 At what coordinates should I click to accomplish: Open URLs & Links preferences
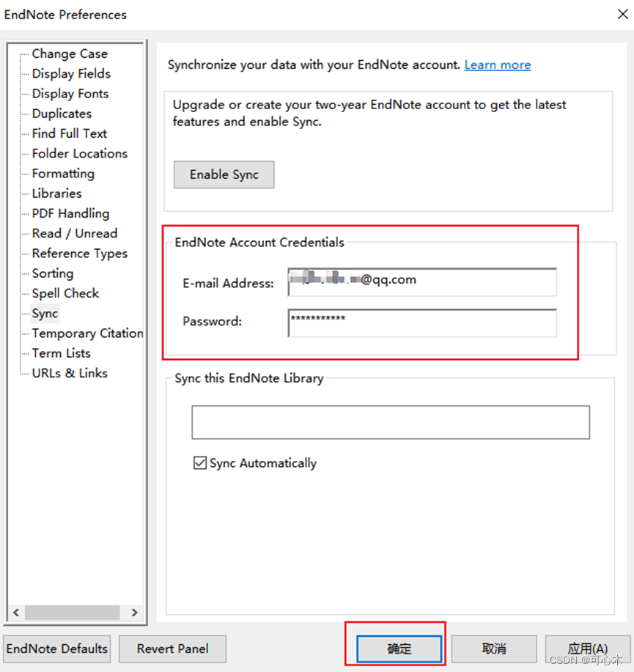pos(70,373)
